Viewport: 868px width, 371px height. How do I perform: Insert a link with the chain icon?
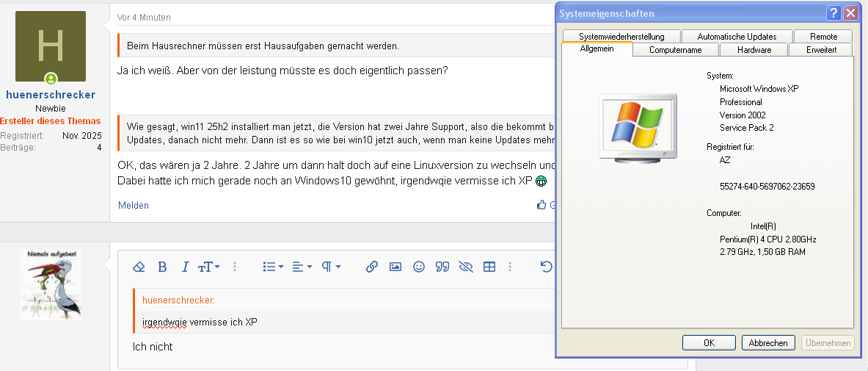coord(371,267)
